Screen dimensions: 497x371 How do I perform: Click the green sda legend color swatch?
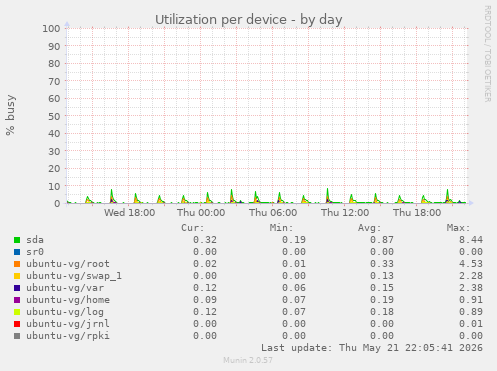pos(17,240)
